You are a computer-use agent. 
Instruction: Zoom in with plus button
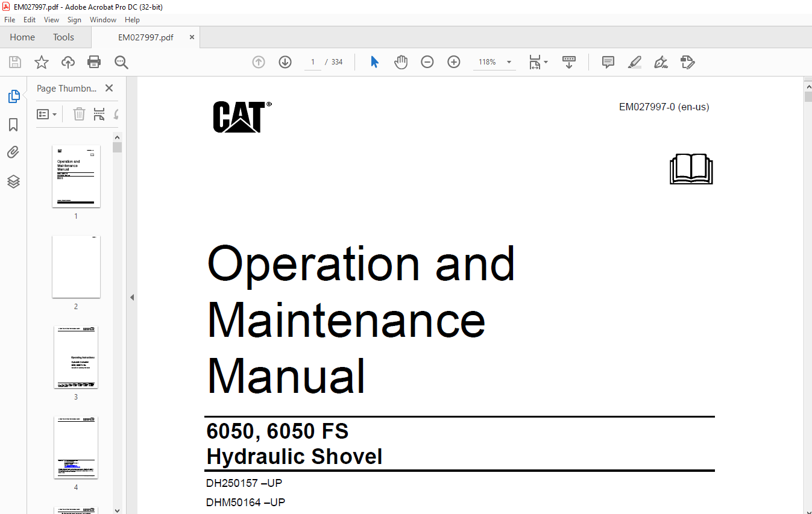(454, 62)
